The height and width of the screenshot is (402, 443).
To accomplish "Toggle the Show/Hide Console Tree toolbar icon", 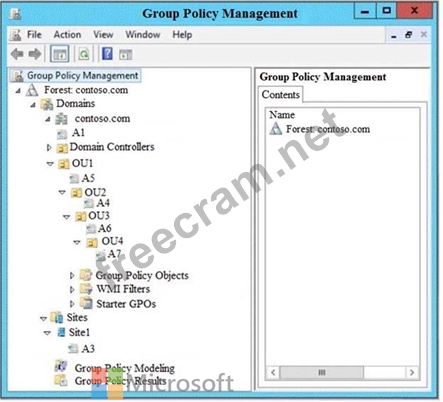I will click(60, 54).
